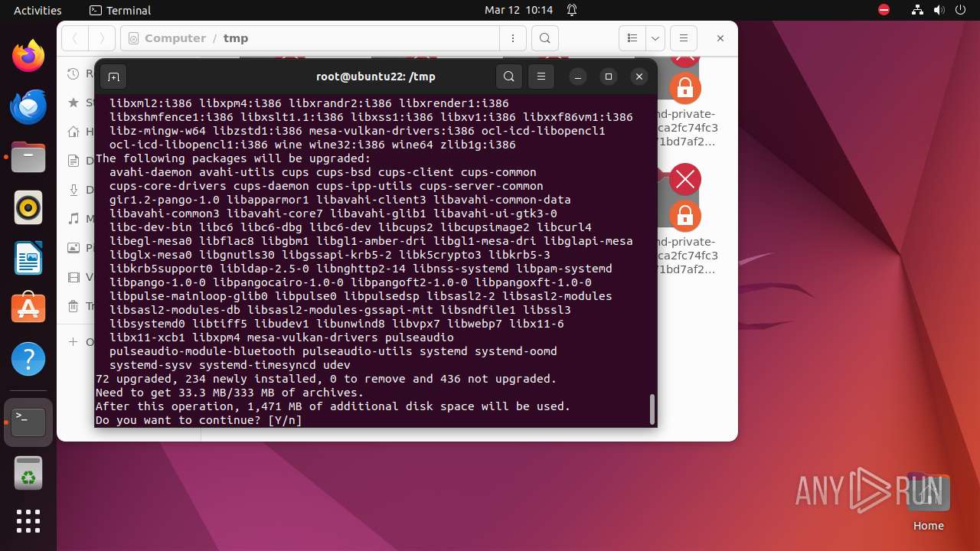This screenshot has width=980, height=551.
Task: Open the terminal hamburger menu
Action: pos(541,77)
